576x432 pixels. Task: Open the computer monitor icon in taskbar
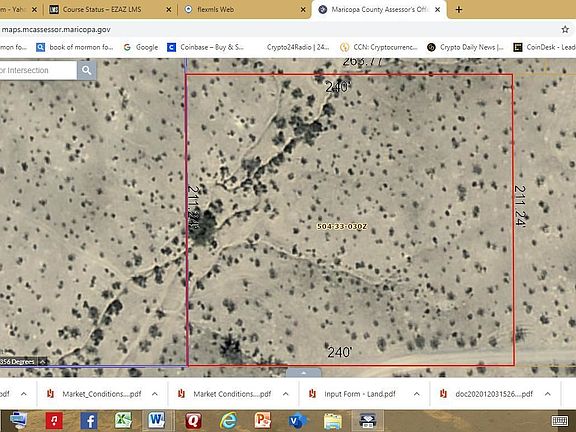18,421
